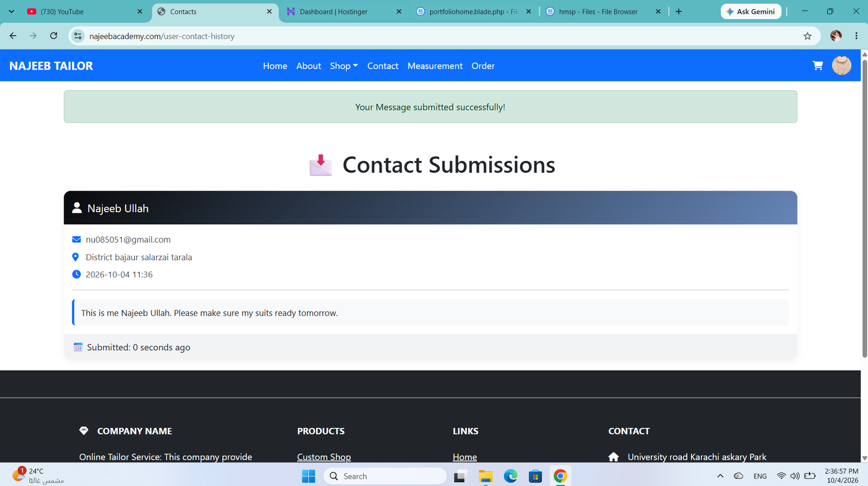Image resolution: width=868 pixels, height=486 pixels.
Task: Select the email nu085051@gmail.com text
Action: point(128,239)
